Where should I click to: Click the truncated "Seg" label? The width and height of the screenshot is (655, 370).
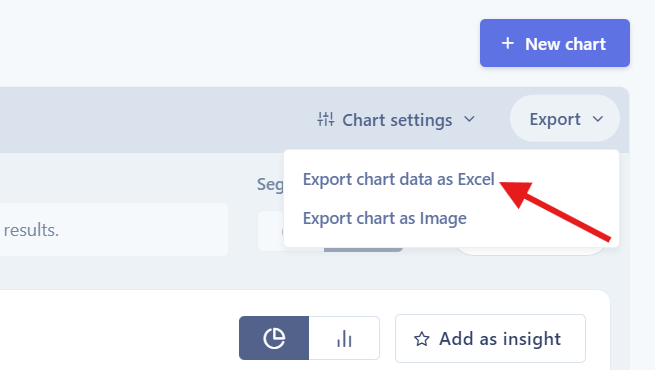click(x=270, y=184)
